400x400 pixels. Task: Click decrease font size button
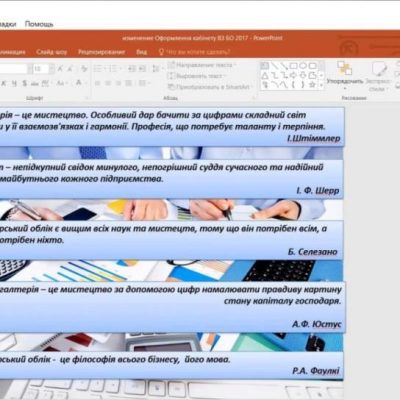[70, 69]
